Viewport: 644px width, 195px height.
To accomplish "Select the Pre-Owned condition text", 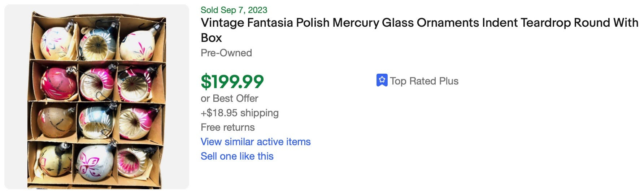I will click(226, 53).
